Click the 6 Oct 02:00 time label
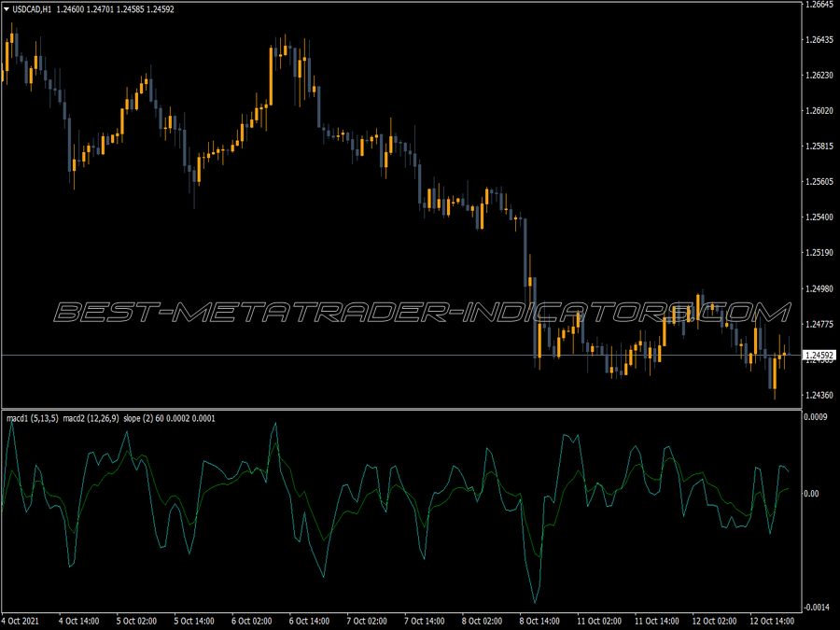 (251, 621)
